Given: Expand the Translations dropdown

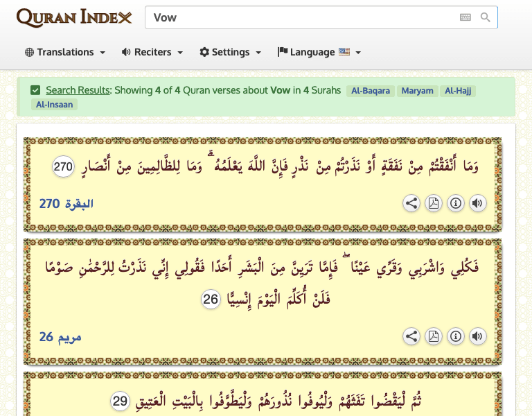Looking at the screenshot, I should tap(65, 52).
